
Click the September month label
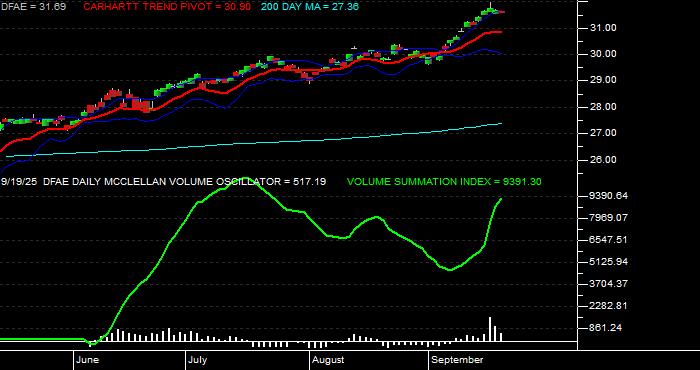(x=458, y=360)
